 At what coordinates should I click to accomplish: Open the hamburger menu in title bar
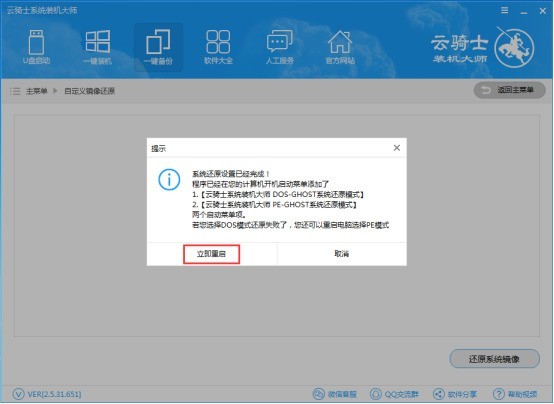[505, 11]
